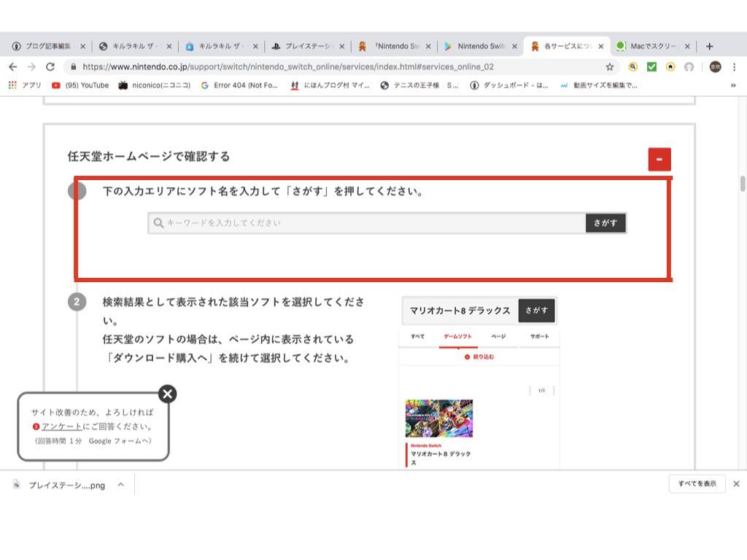The image size is (747, 560).
Task: Open a new browser tab
Action: point(709,46)
